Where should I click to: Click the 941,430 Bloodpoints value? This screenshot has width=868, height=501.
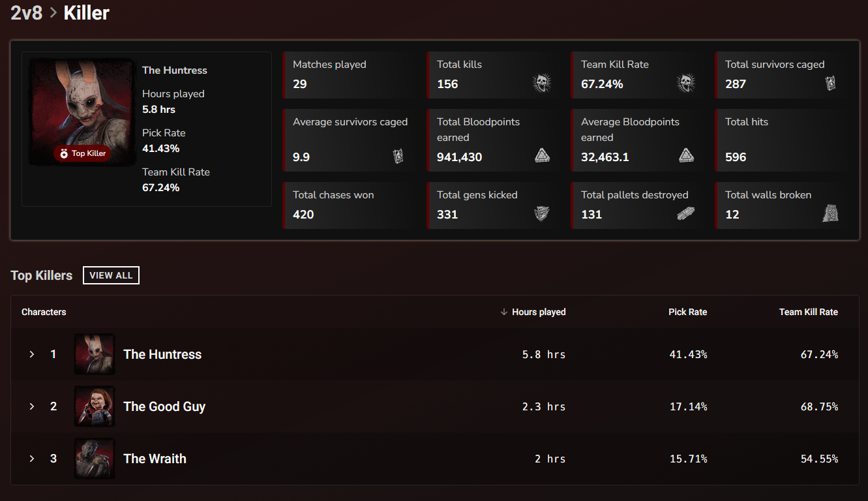460,157
